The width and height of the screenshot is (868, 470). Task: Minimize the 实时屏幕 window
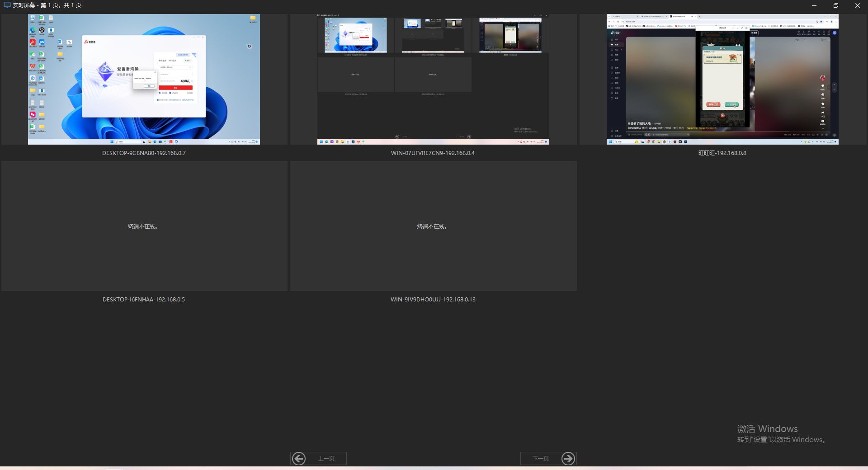[x=814, y=5]
